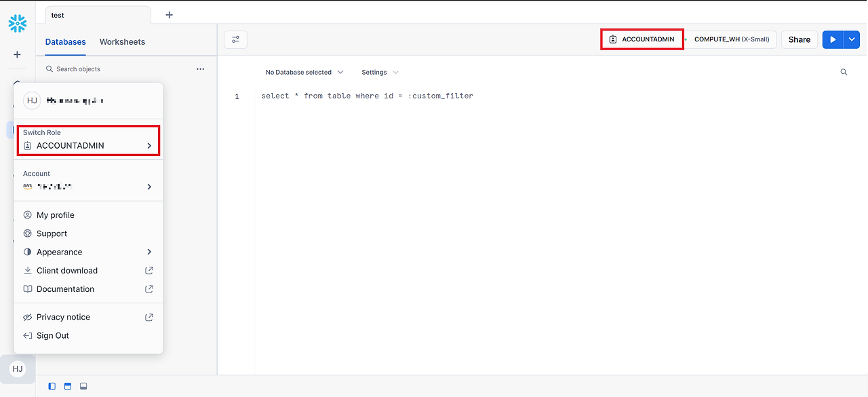Open Support menu item
The width and height of the screenshot is (868, 397).
pos(89,233)
